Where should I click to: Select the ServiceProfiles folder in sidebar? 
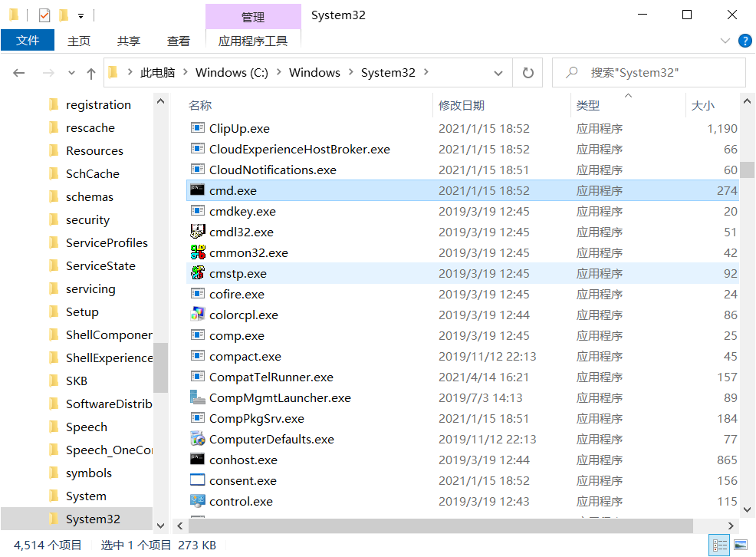[107, 242]
